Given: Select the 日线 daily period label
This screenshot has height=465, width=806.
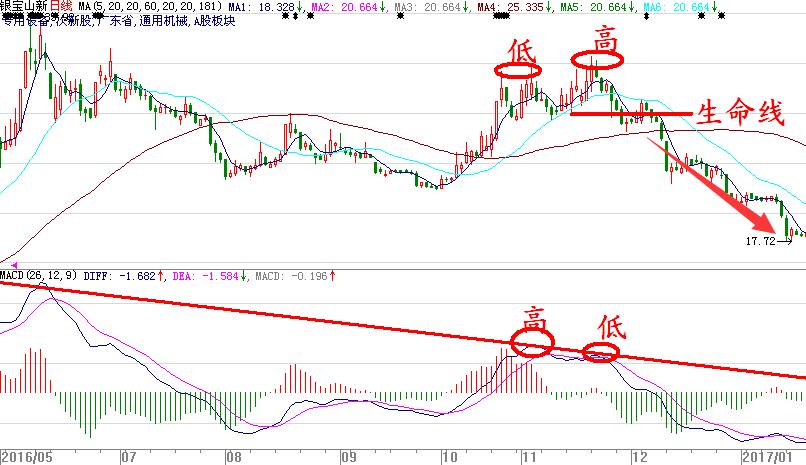Looking at the screenshot, I should (x=60, y=7).
